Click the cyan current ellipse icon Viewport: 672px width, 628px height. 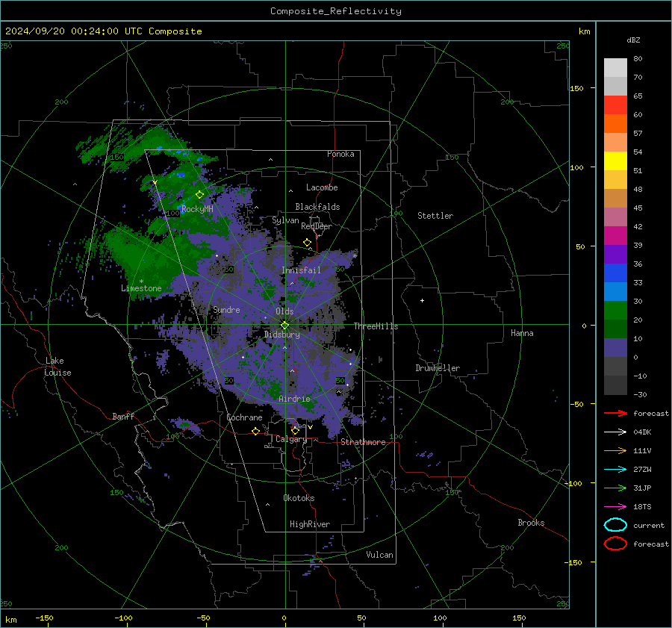[615, 525]
